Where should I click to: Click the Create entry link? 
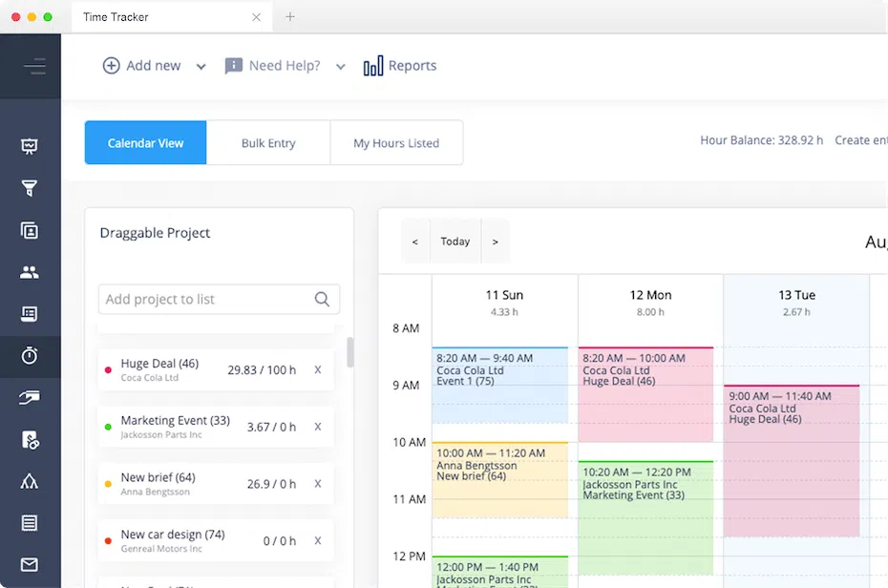(861, 140)
